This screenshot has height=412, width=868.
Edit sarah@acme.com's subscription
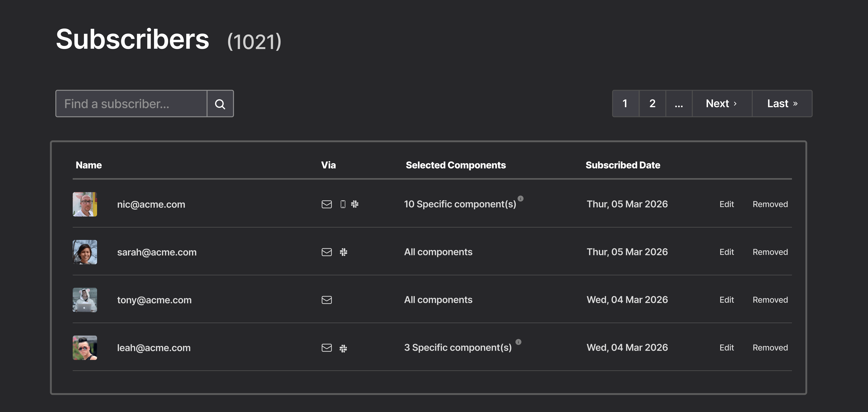point(727,252)
